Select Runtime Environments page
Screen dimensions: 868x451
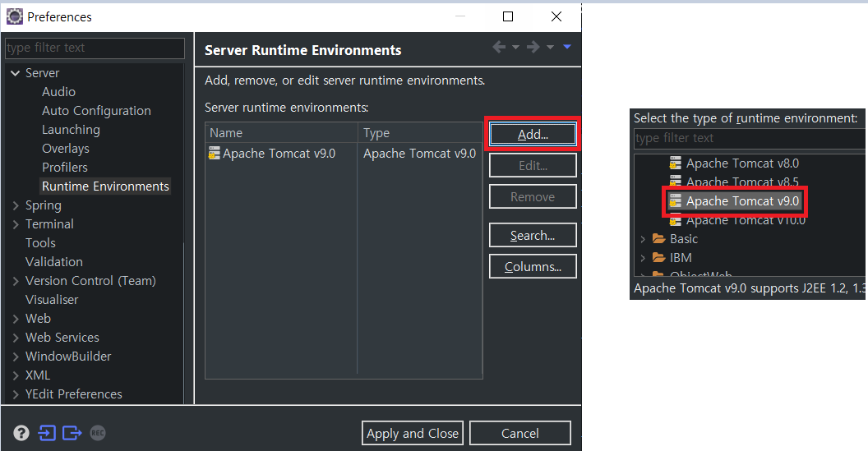coord(105,186)
